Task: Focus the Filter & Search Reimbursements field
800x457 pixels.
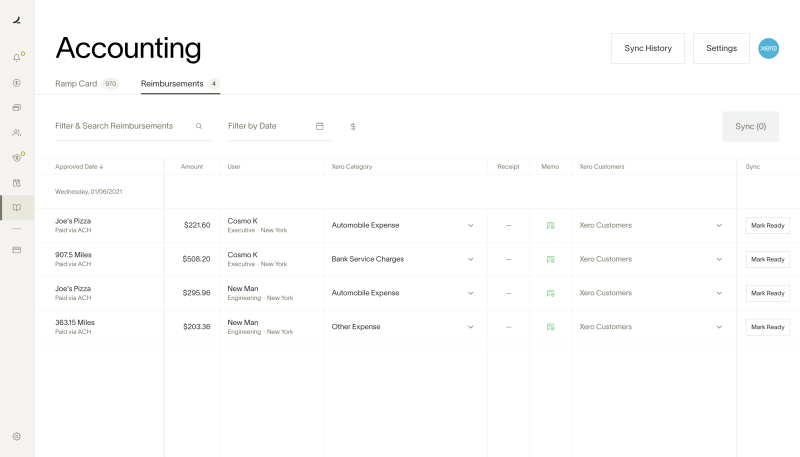Action: (x=133, y=126)
